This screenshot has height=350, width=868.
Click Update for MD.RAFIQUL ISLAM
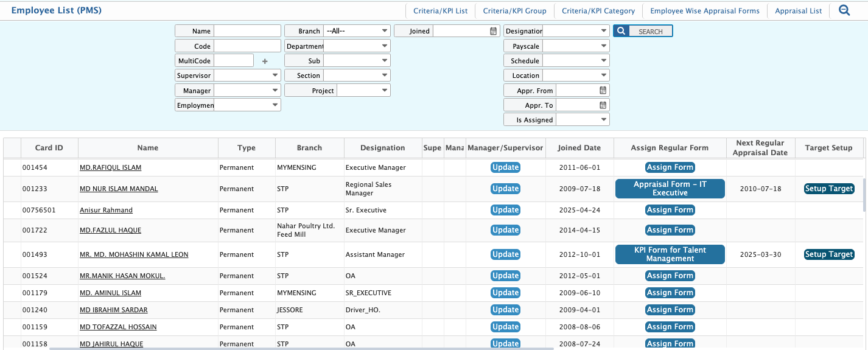[x=505, y=167]
